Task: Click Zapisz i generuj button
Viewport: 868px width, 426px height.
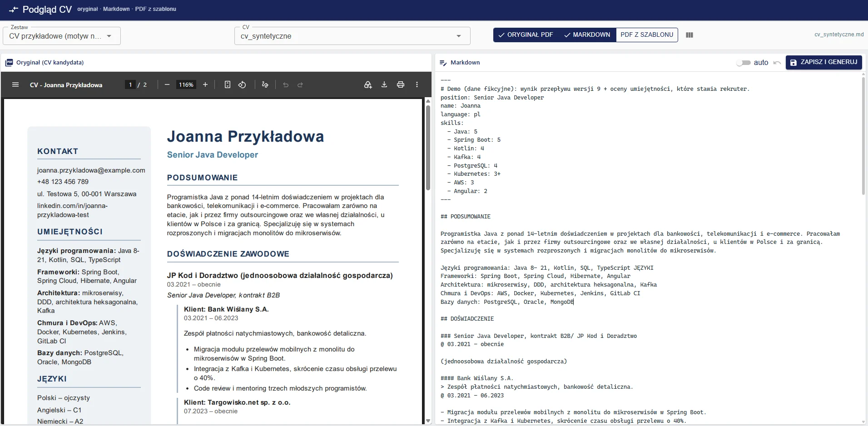Action: tap(824, 62)
